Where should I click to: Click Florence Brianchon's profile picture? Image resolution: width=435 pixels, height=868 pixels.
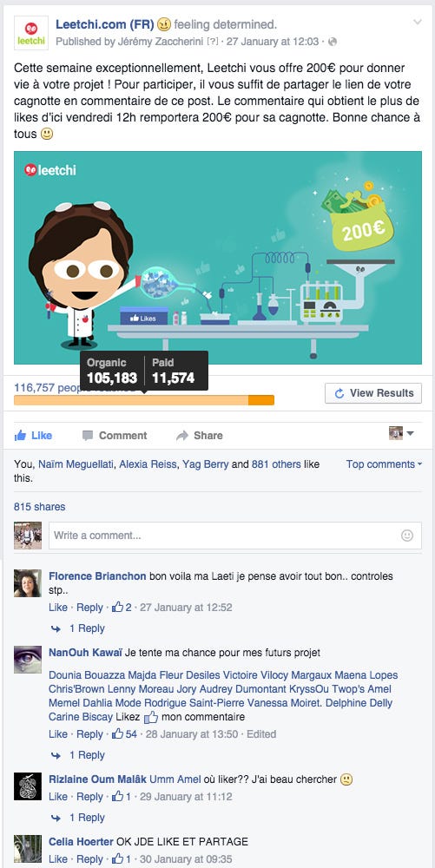[28, 583]
